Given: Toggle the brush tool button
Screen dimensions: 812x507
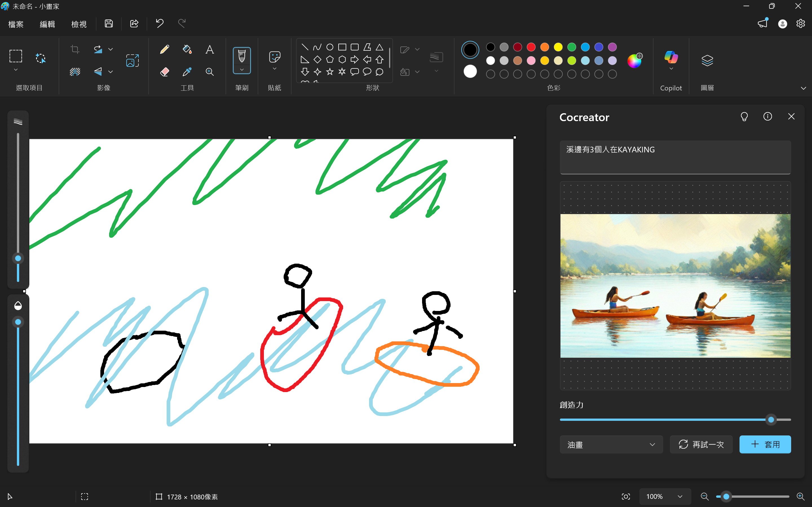Looking at the screenshot, I should [x=242, y=56].
